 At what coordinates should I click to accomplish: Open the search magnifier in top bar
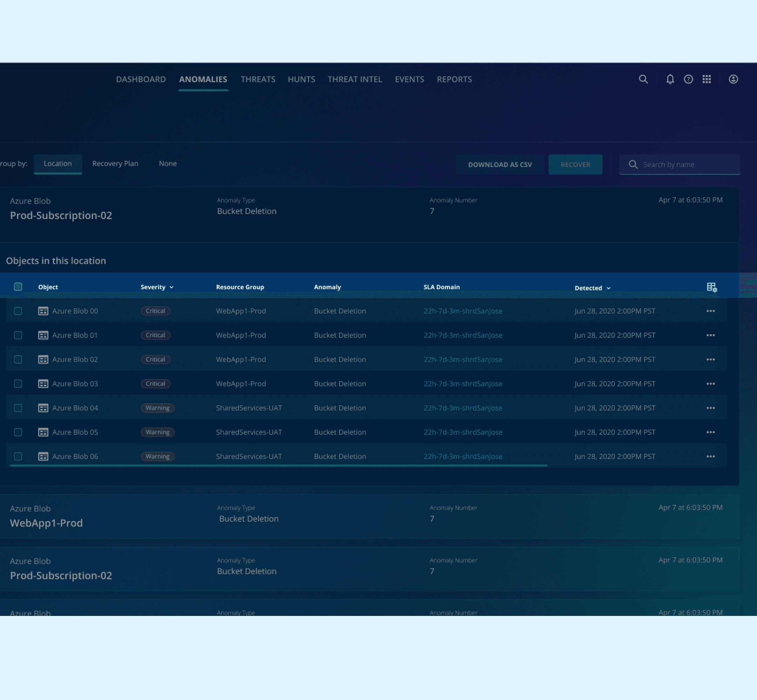643,79
